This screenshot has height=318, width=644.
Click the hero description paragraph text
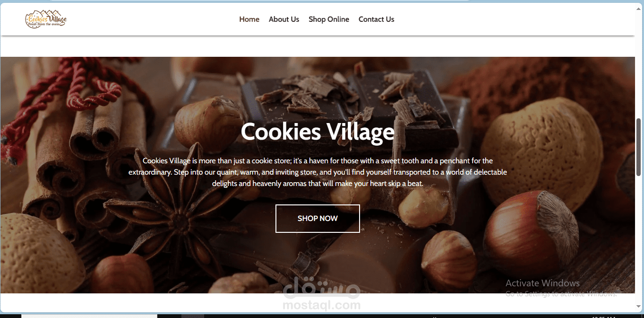(x=318, y=172)
